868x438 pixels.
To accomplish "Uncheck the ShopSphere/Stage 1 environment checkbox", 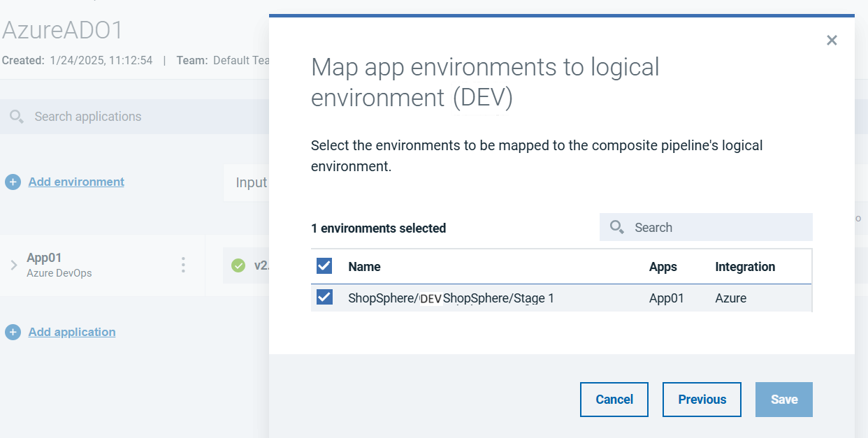I will point(324,298).
